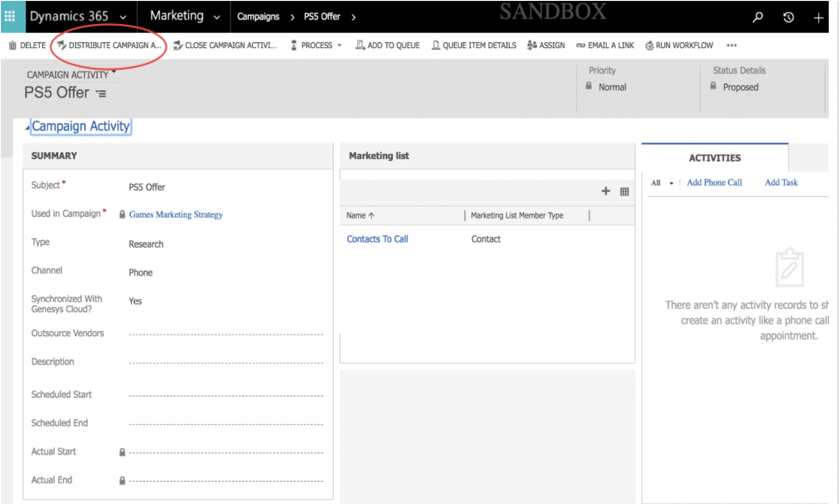Open the Dynamics 365 app launcher waffle
Viewport: 840px width, 504px height.
pos(10,15)
